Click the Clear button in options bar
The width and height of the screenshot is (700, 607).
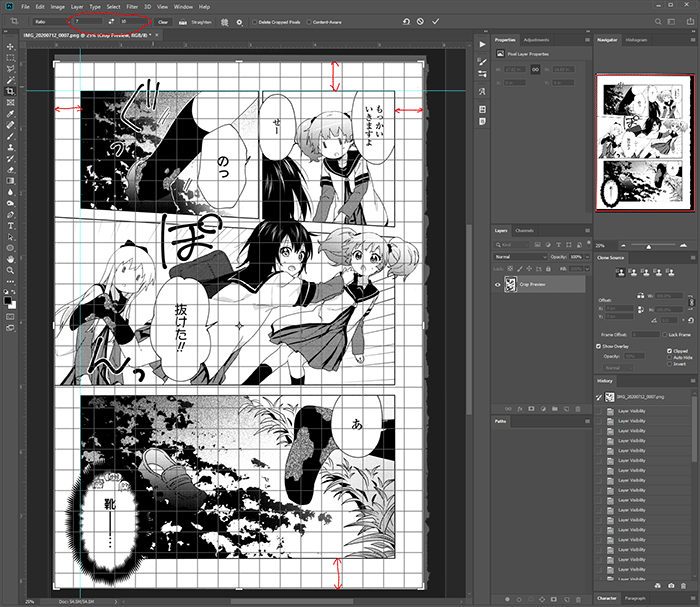tap(163, 21)
